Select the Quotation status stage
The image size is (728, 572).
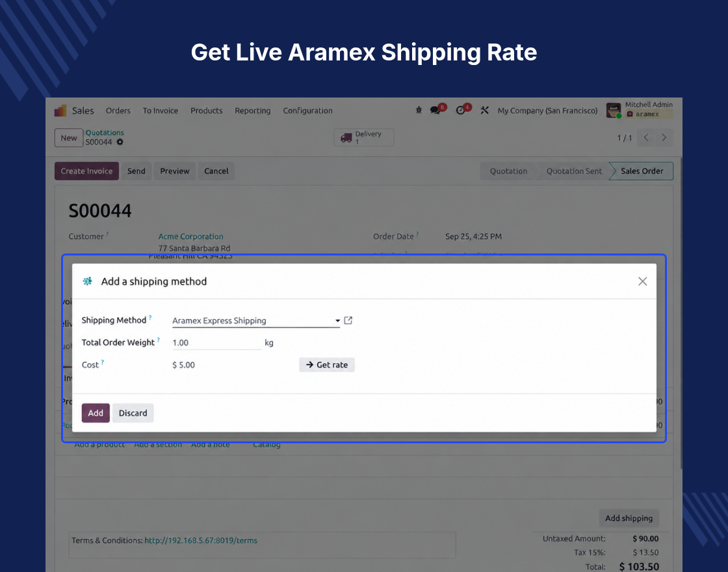click(508, 171)
